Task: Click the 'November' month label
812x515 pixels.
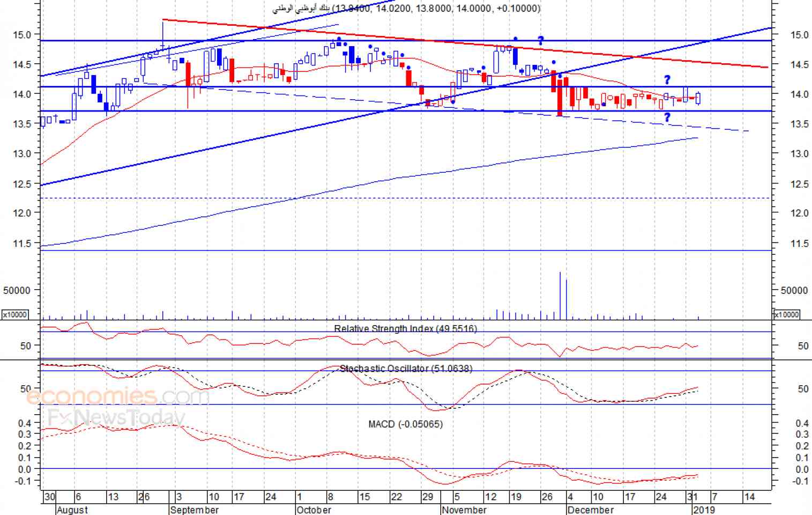Action: 464,510
